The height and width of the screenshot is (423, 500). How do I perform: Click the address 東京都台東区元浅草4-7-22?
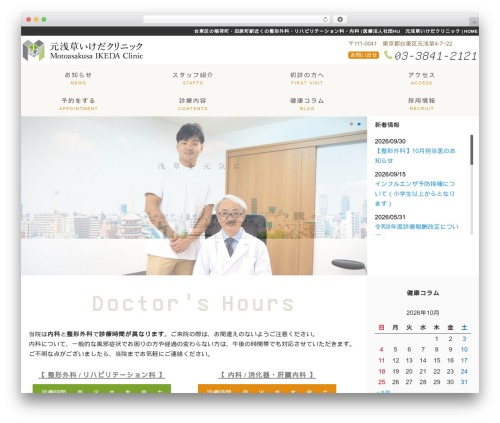pos(417,44)
